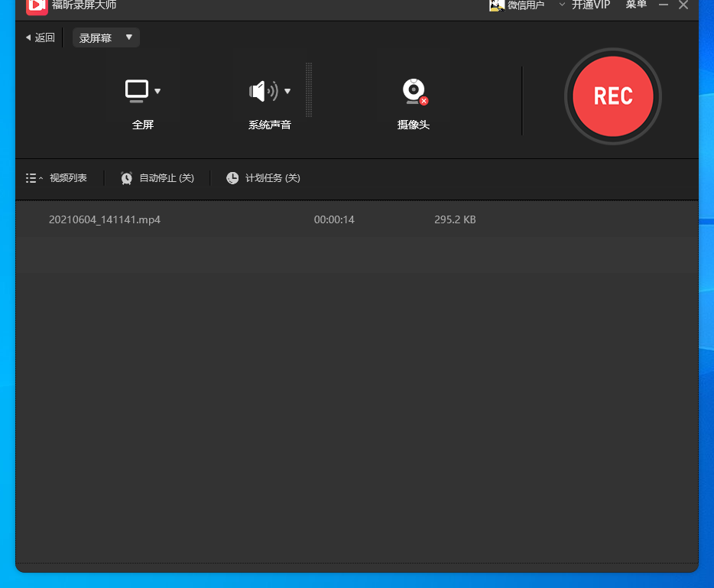Open the 录屏幕 mode dropdown
Screen dimensions: 714x588
[105, 37]
